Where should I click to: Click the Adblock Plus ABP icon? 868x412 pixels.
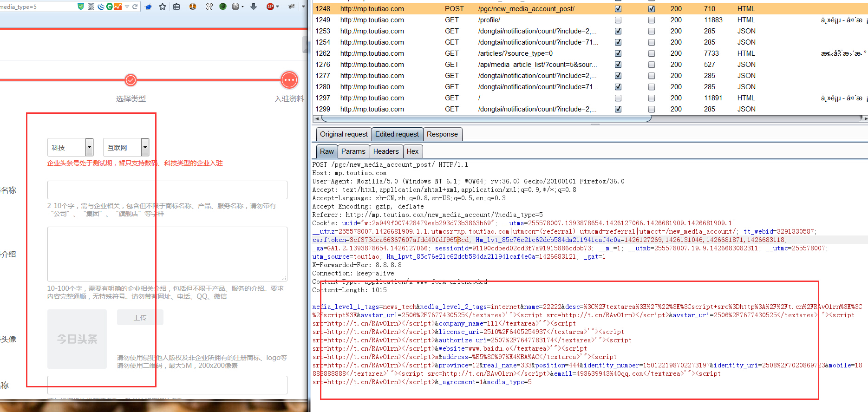270,7
